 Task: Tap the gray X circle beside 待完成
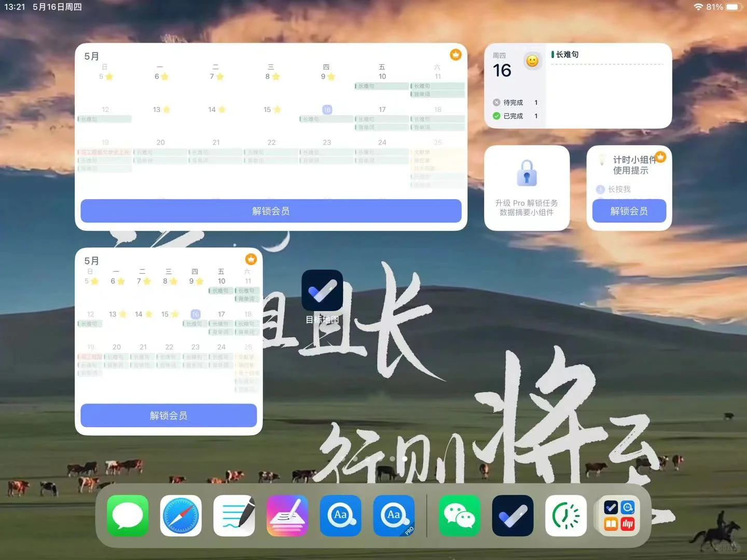[x=495, y=102]
